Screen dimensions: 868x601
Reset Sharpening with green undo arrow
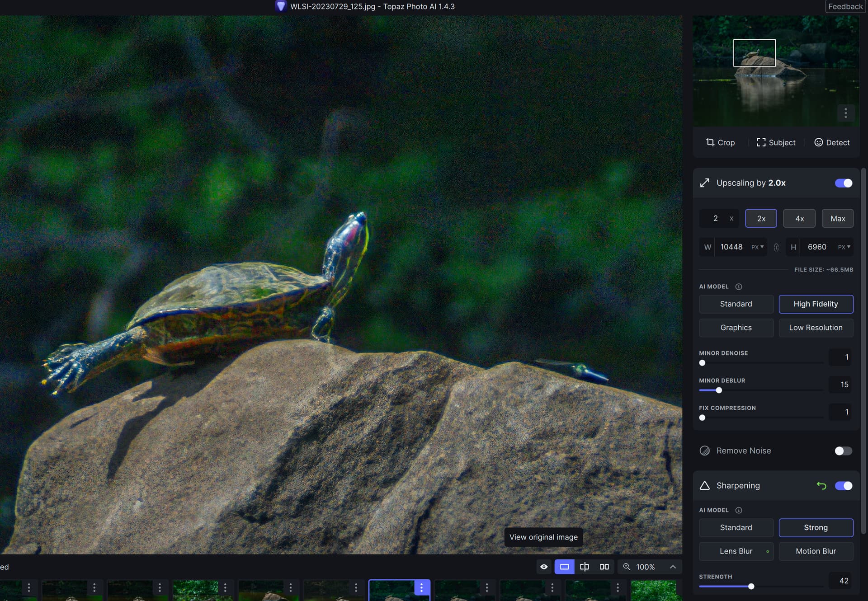821,486
